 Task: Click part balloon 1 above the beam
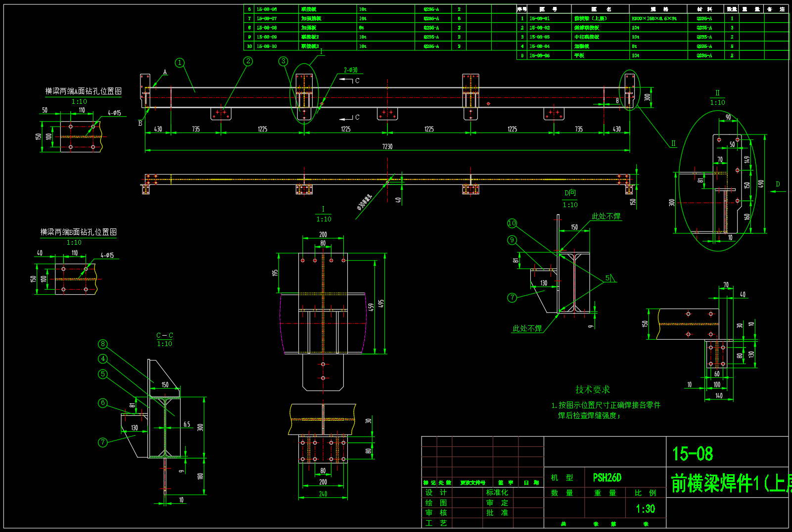[x=180, y=63]
